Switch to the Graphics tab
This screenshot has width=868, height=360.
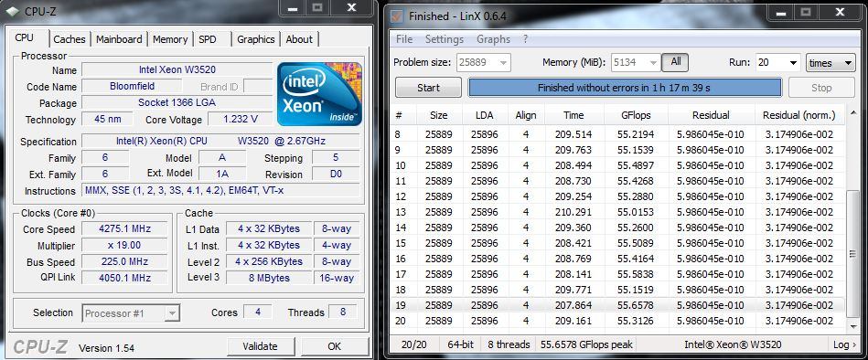pyautogui.click(x=256, y=39)
